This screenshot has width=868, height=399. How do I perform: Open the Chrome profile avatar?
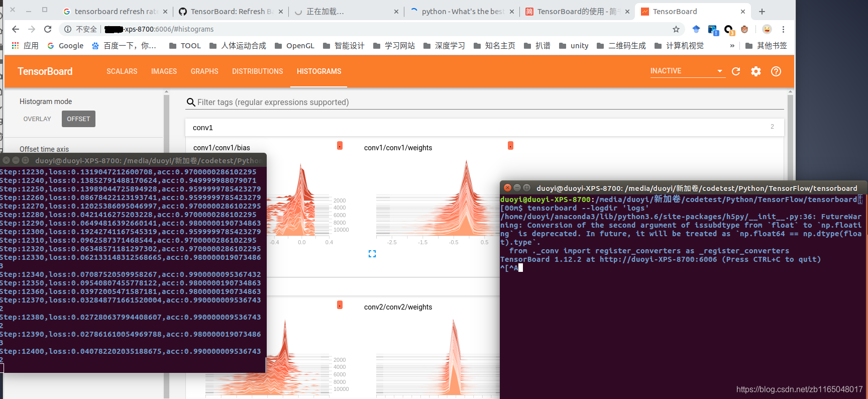[767, 29]
